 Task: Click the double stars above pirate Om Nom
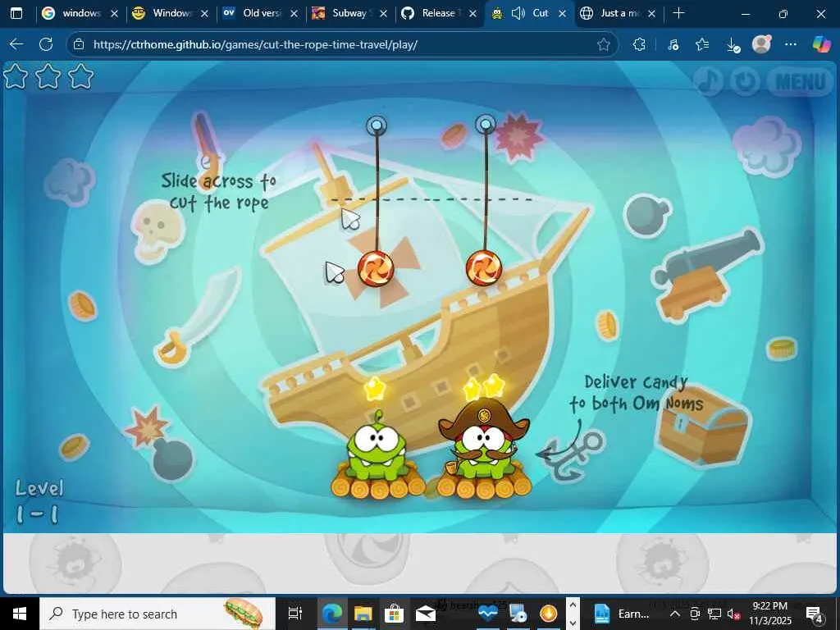(x=484, y=387)
